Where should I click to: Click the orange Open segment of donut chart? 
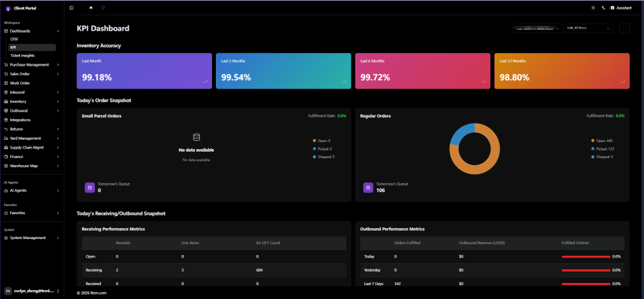click(489, 164)
